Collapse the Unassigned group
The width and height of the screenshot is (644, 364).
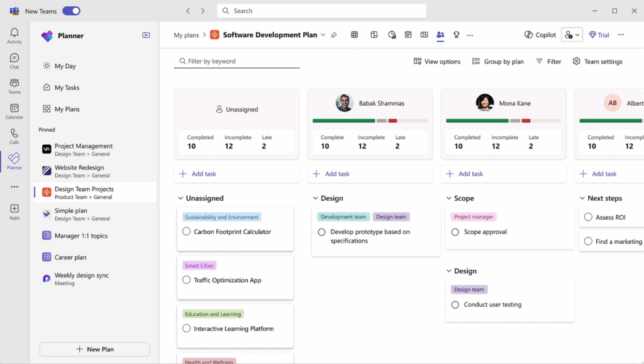180,198
